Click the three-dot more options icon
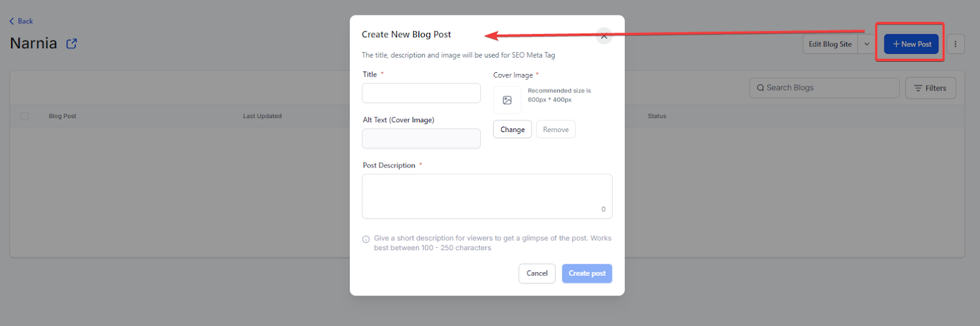Viewport: 980px width, 326px height. 955,44
